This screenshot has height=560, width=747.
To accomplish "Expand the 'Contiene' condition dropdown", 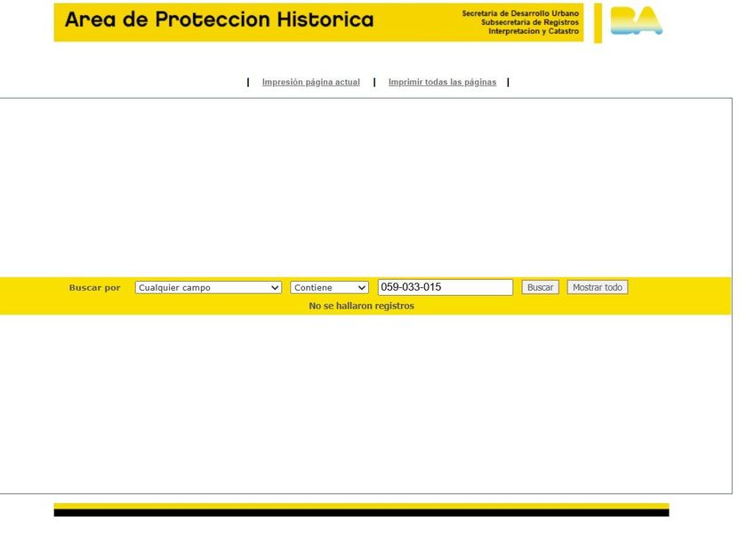I will coord(329,288).
